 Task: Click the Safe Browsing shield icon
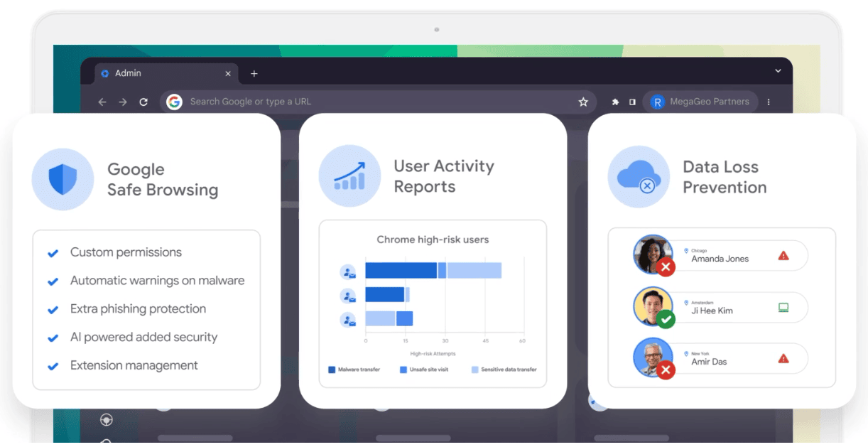(x=63, y=179)
